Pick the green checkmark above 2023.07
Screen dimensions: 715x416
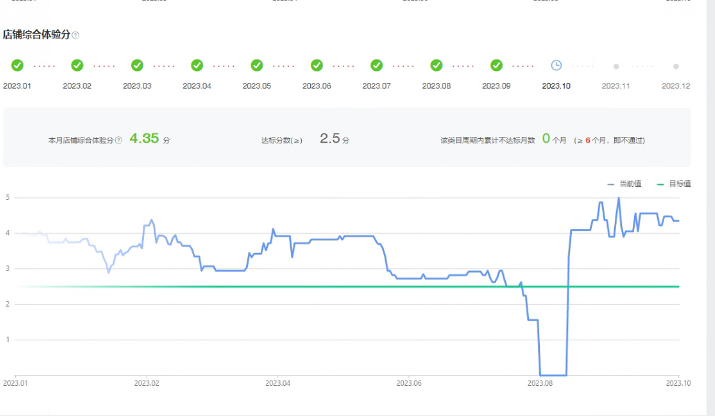coord(377,66)
